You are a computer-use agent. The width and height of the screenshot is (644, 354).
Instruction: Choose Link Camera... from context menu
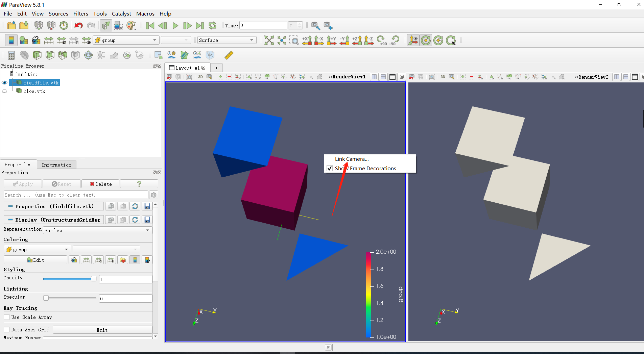pyautogui.click(x=352, y=159)
